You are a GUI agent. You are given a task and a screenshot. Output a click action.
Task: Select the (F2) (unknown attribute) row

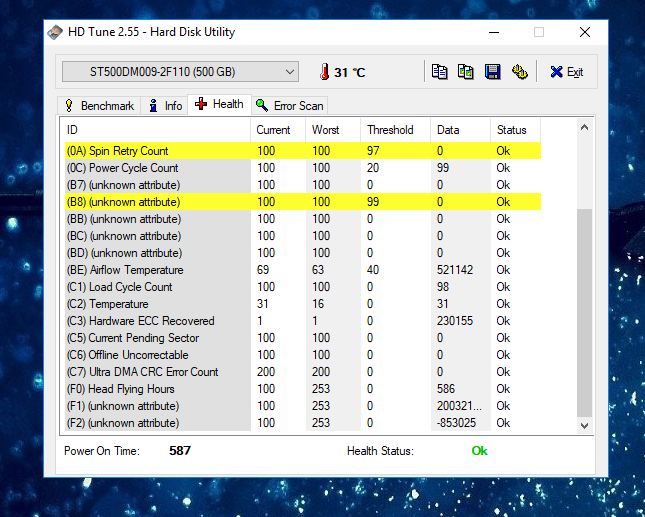tap(303, 423)
